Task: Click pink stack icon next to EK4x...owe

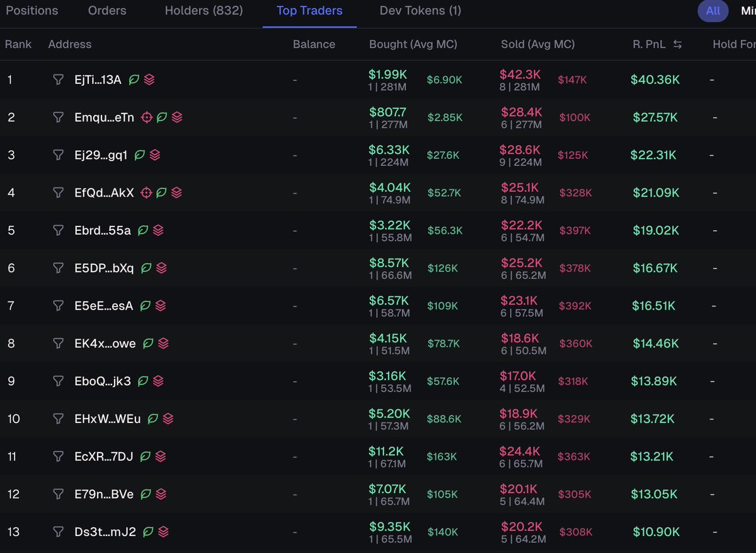Action: pos(164,344)
